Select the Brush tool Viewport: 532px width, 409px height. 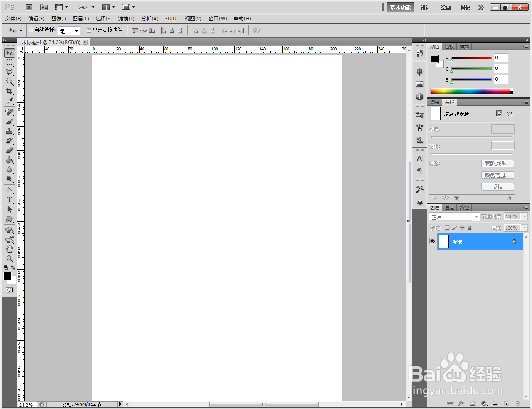(x=10, y=121)
